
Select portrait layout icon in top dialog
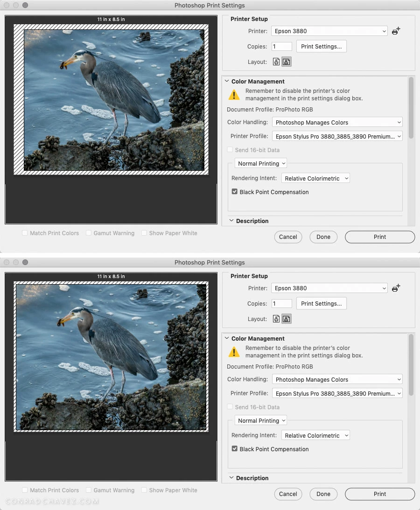(x=276, y=62)
